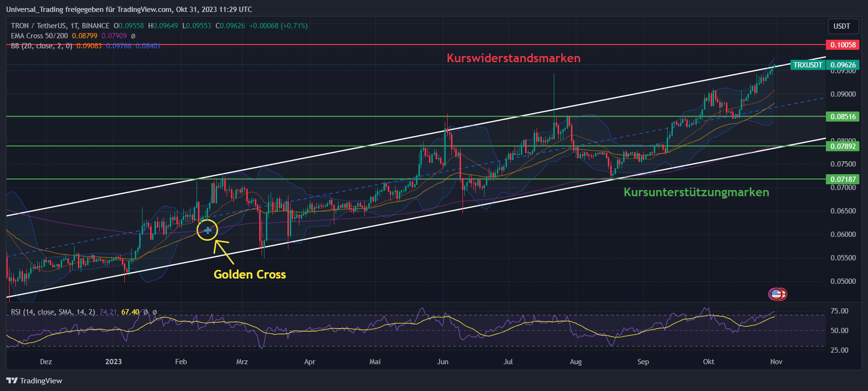
Task: Click the Nov label on time axis
Action: click(776, 362)
